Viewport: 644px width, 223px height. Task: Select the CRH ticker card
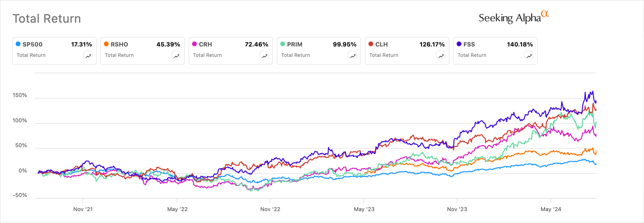[x=230, y=51]
